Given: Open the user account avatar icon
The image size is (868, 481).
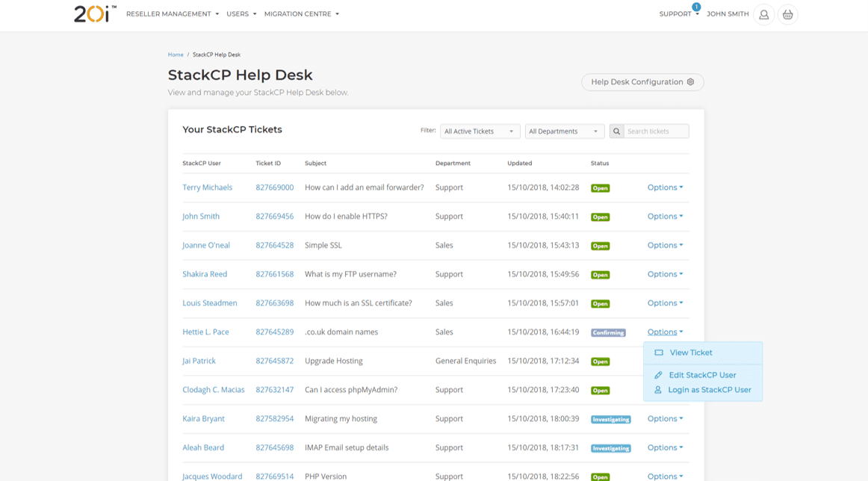Looking at the screenshot, I should pos(764,14).
